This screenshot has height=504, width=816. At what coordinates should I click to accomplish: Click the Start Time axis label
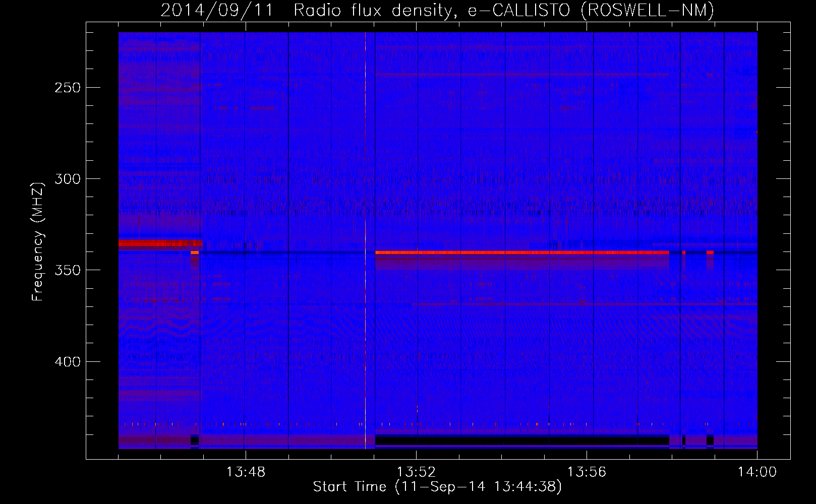coord(437,487)
